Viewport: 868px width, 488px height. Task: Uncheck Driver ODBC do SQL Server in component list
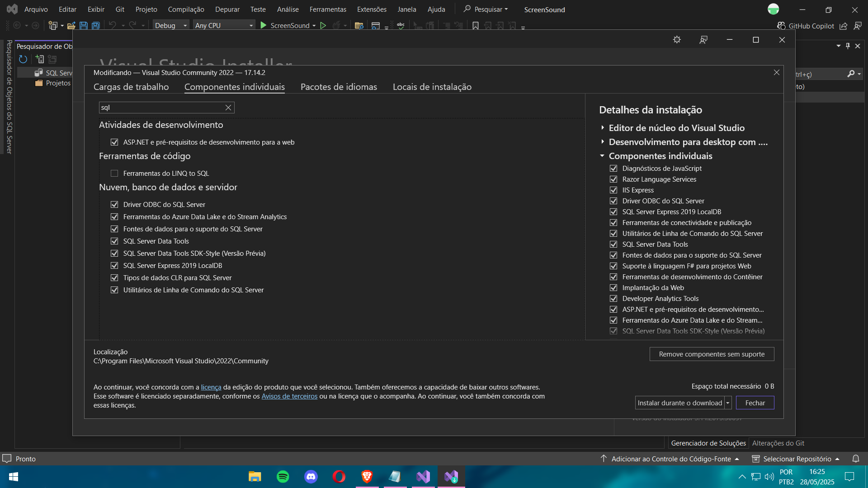point(114,205)
